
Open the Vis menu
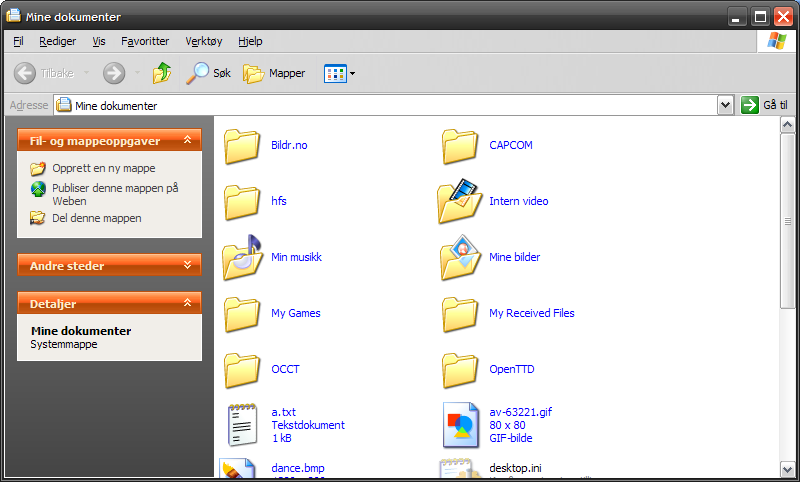click(x=99, y=41)
